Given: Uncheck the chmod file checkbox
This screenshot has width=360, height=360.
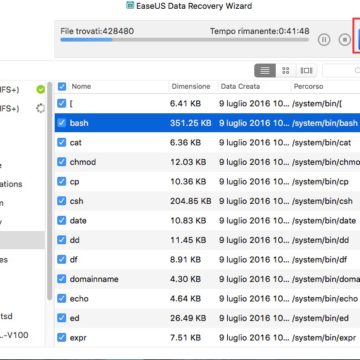Looking at the screenshot, I should point(62,162).
